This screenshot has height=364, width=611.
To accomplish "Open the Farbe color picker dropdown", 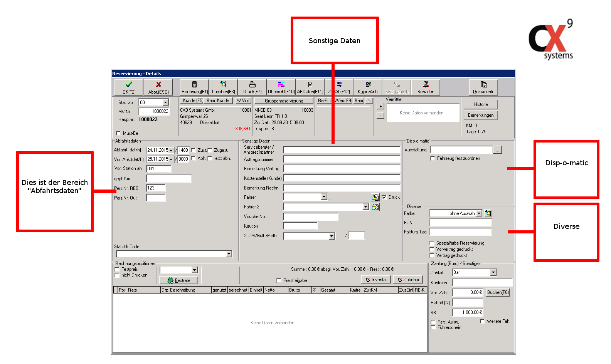I will tap(479, 213).
